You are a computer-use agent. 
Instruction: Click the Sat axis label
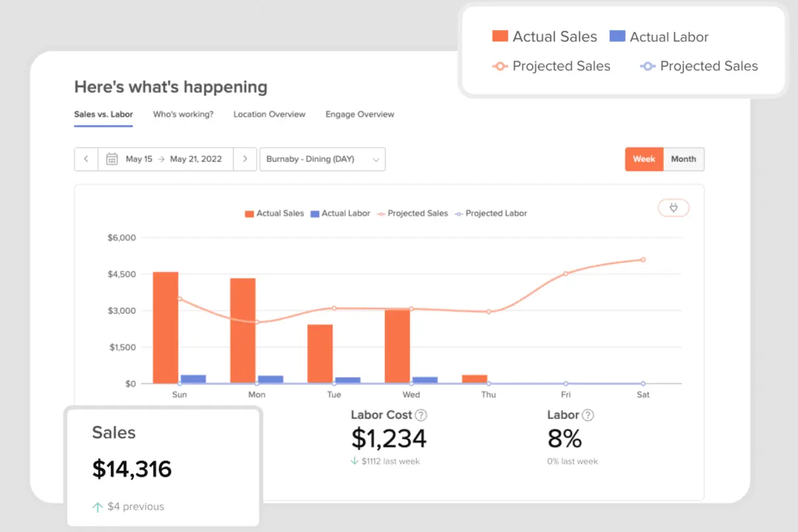click(643, 395)
